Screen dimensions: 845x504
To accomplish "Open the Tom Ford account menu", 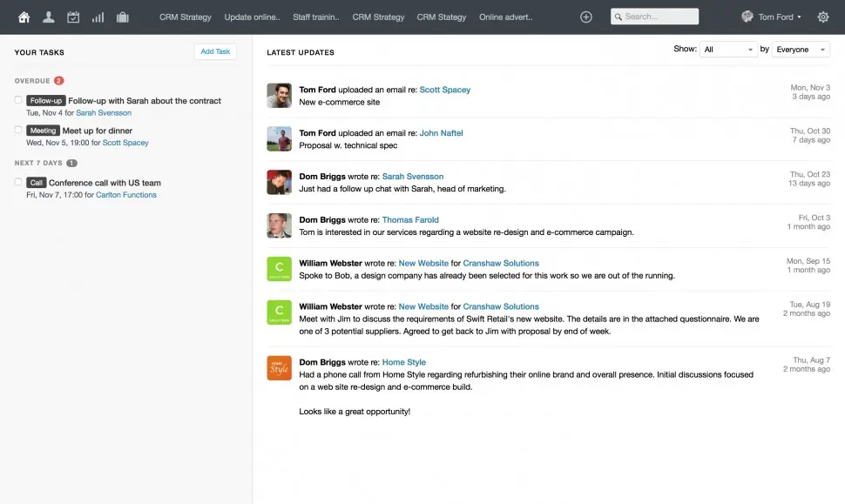I will (x=772, y=17).
